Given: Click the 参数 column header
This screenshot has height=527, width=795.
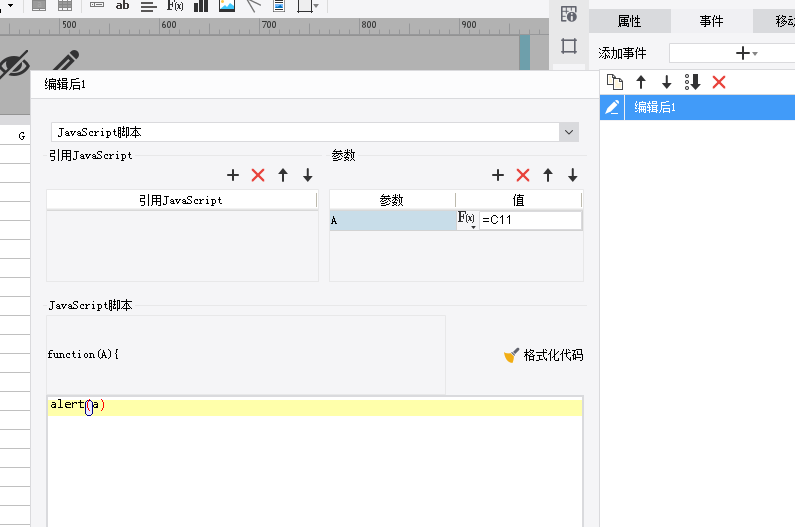Looking at the screenshot, I should click(392, 200).
